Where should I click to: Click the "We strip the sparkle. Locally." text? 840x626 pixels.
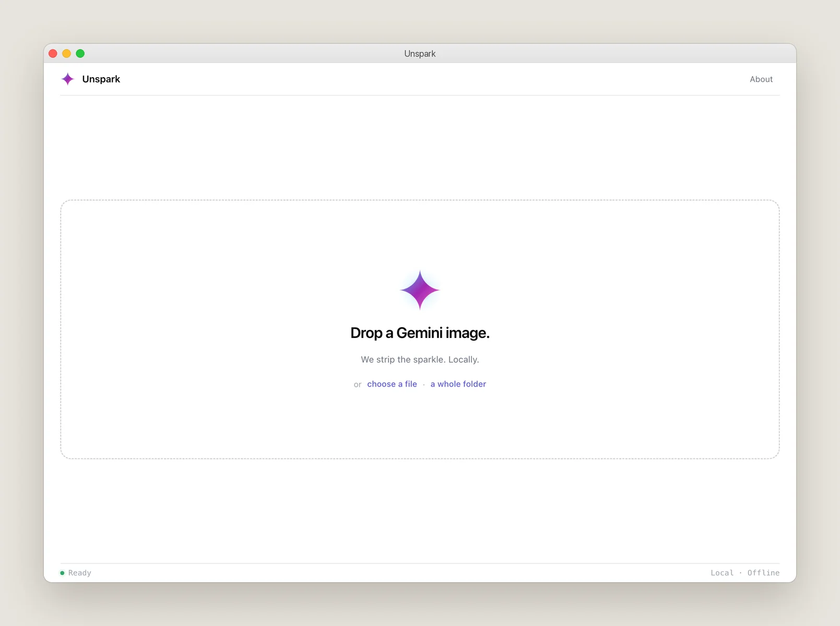point(420,359)
